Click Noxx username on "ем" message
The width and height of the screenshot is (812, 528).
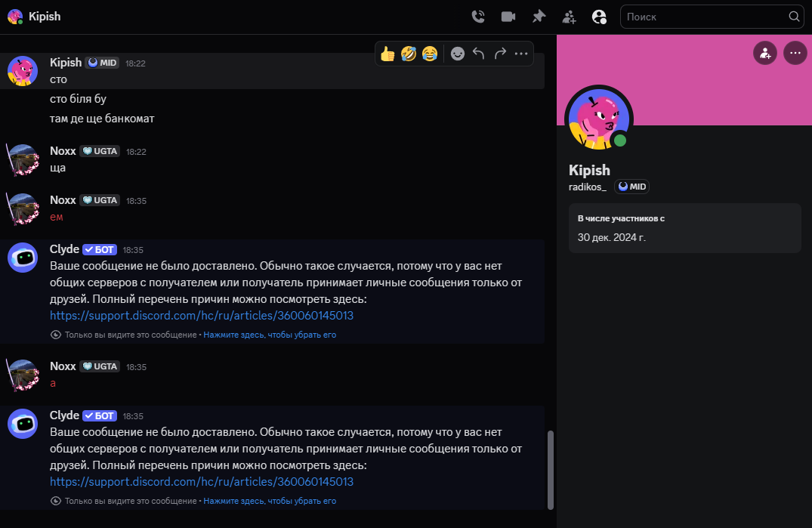63,200
